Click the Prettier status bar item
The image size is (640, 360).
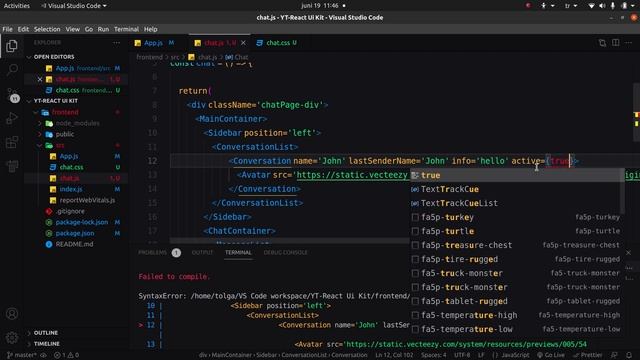pos(587,355)
